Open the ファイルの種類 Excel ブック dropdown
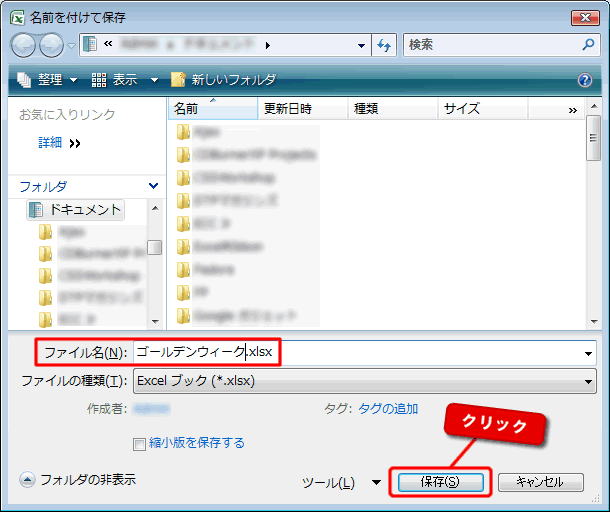 click(365, 381)
